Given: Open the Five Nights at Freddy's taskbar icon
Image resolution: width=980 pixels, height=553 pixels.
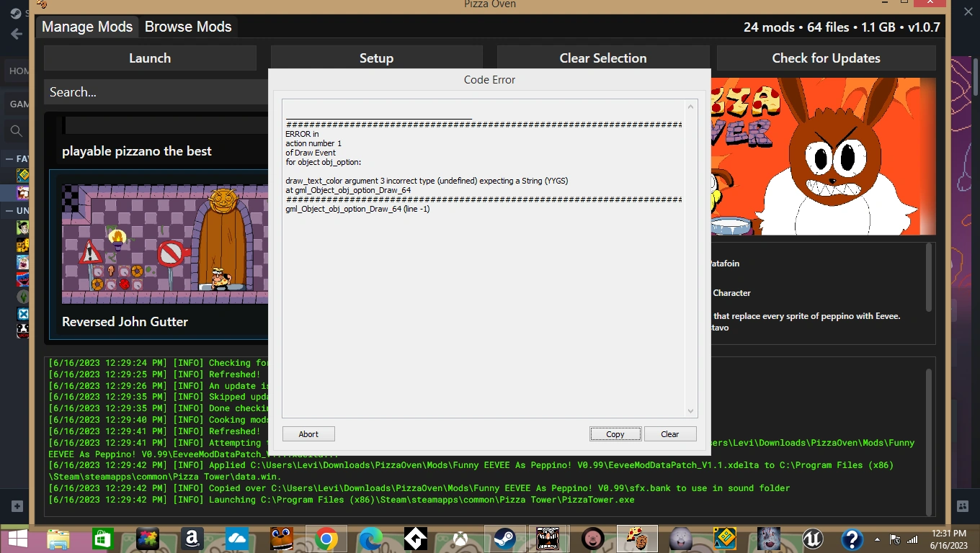Looking at the screenshot, I should coord(282,539).
